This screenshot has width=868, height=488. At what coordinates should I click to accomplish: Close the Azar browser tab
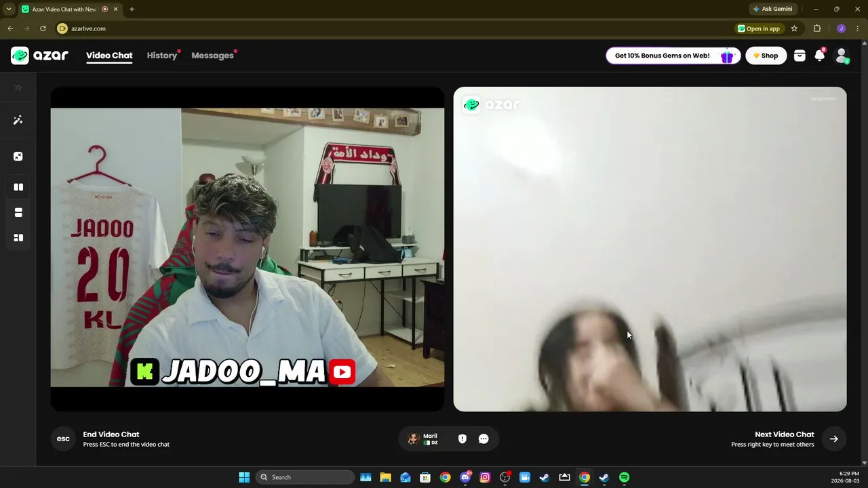pyautogui.click(x=115, y=9)
